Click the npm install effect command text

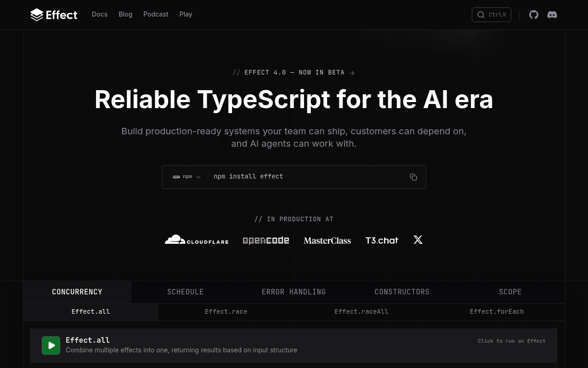click(249, 177)
